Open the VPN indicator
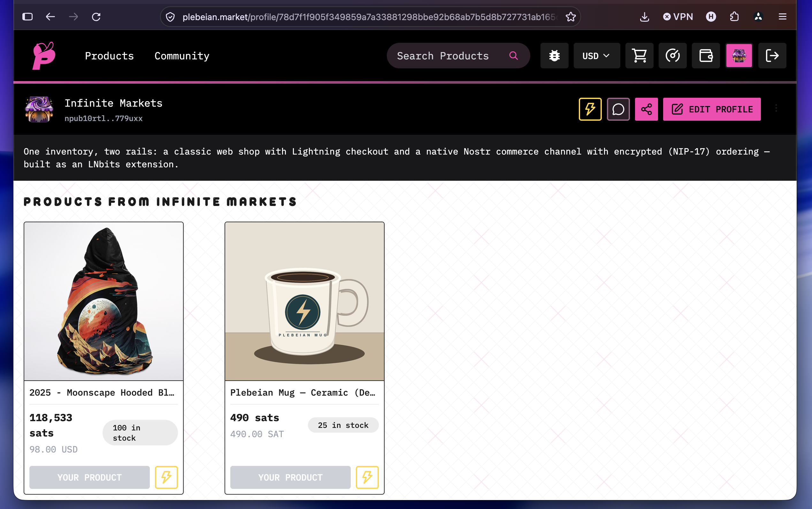This screenshot has width=812, height=509. (678, 17)
